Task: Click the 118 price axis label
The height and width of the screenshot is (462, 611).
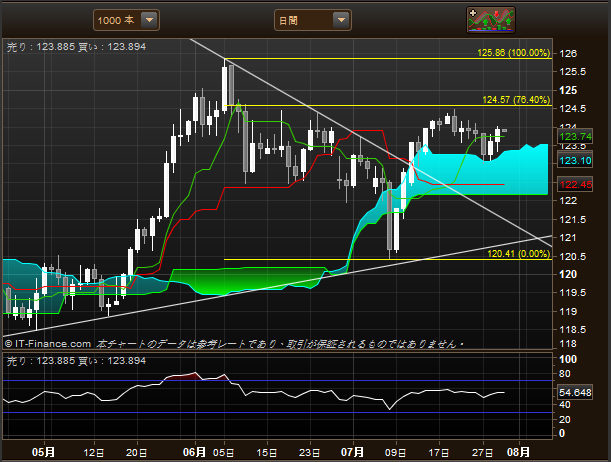Action: point(568,344)
